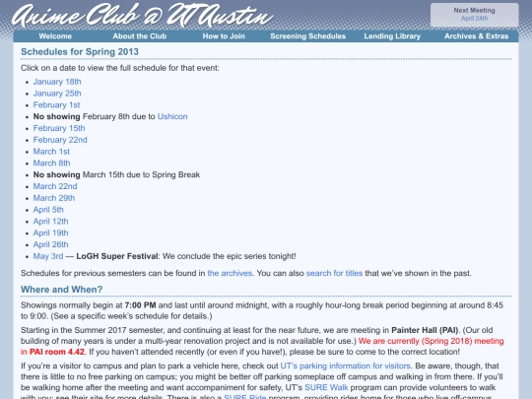
Task: Open the March 22nd schedule
Action: 55,186
